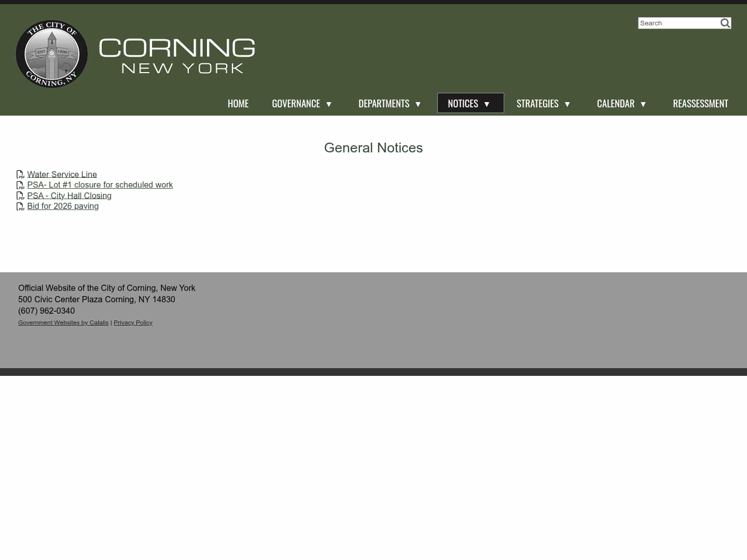Open PSA City Hall Closing link
This screenshot has height=560, width=747.
(70, 195)
